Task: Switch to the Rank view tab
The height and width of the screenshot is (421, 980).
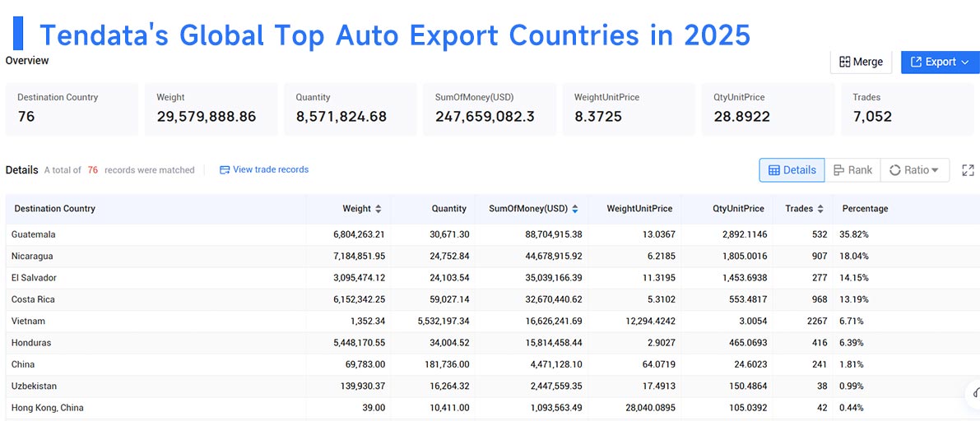Action: tap(852, 170)
